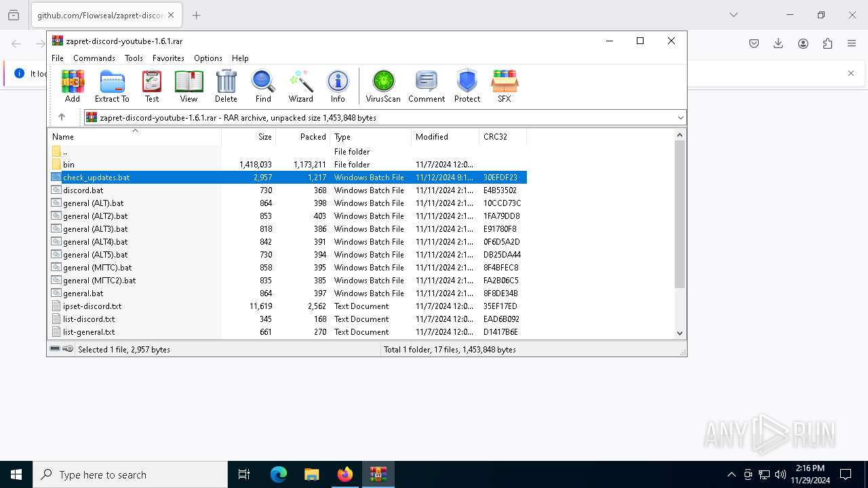The image size is (868, 488).
Task: Open Microsoft Edge from taskbar
Action: coord(279,474)
